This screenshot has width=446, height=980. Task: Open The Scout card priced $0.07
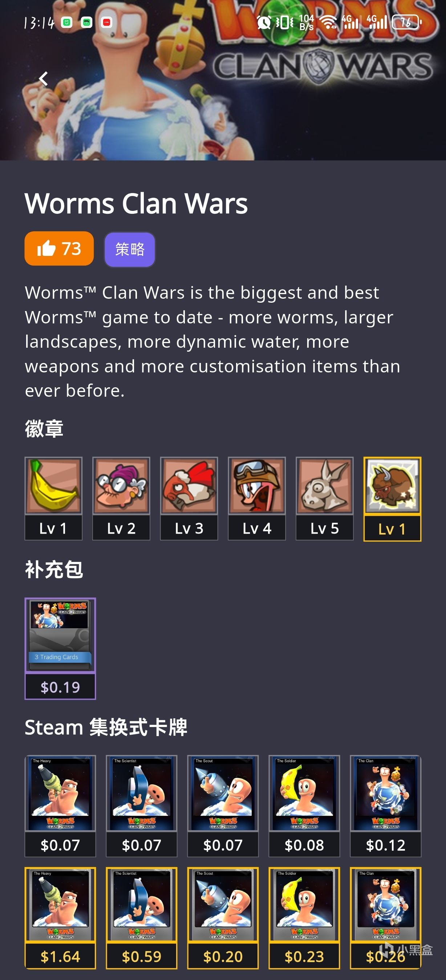tap(223, 806)
